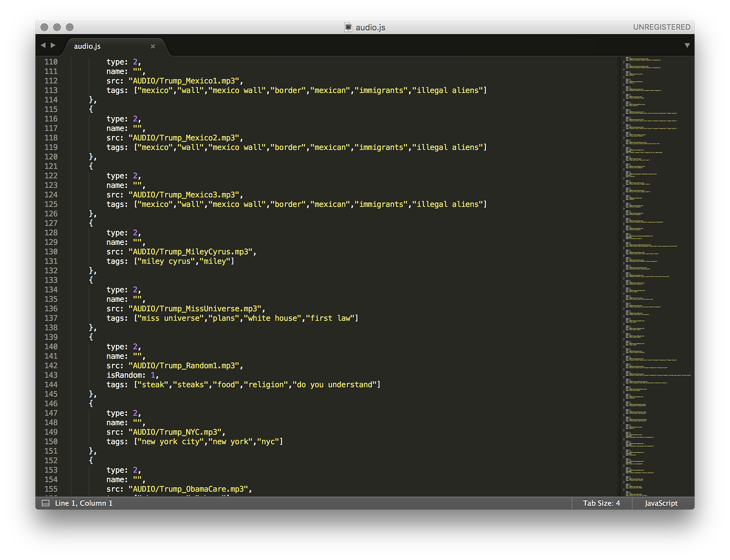
Task: Click the window zoom button
Action: coord(70,27)
